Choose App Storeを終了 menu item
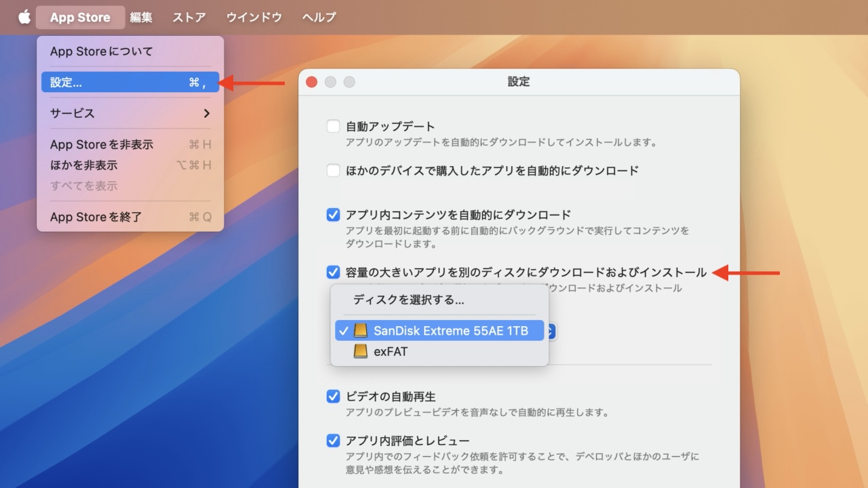Screen dimensions: 868x488 [130, 217]
